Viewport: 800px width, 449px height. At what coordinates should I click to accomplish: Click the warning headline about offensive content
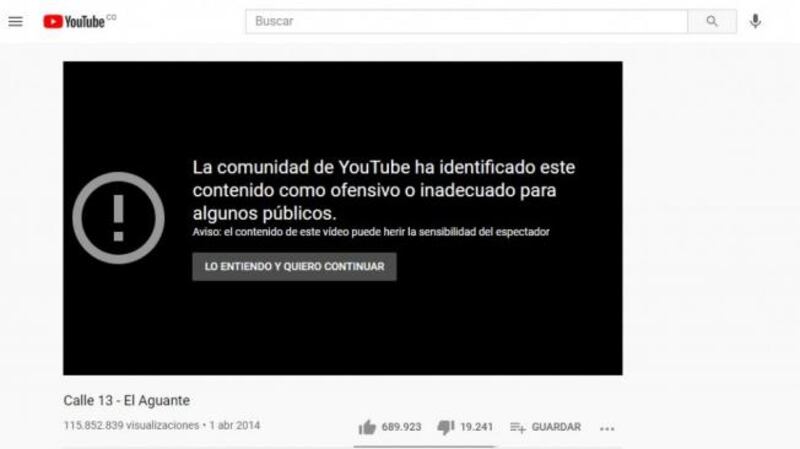click(384, 190)
